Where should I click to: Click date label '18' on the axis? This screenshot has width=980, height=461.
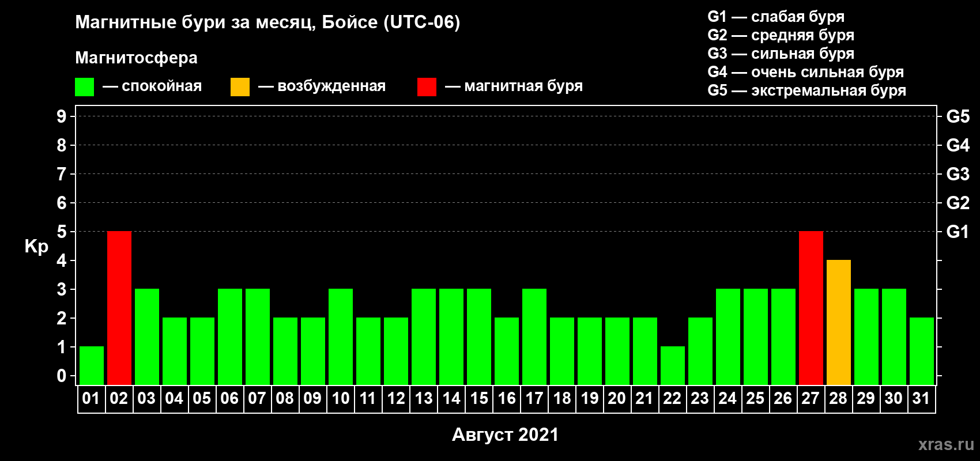(561, 398)
